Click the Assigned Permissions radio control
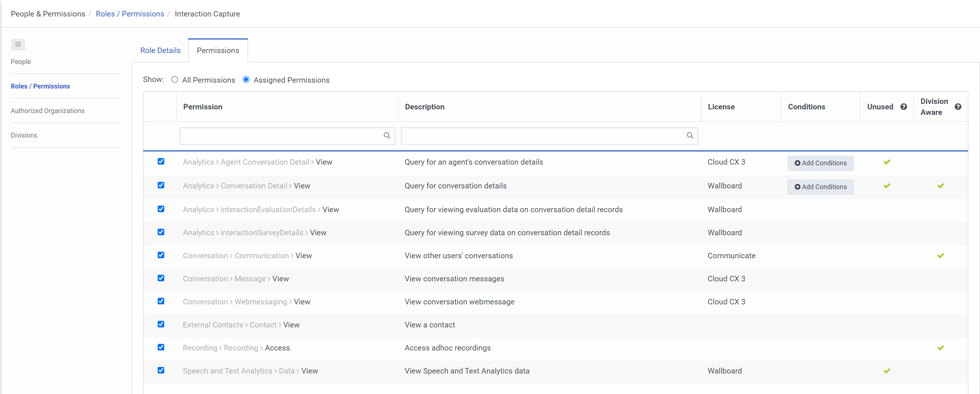980x394 pixels. pyautogui.click(x=246, y=79)
